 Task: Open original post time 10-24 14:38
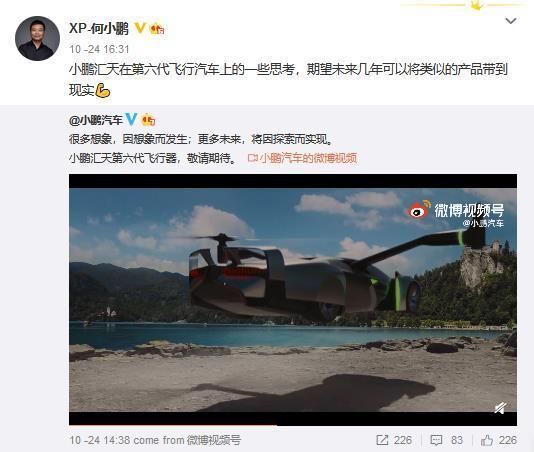pos(99,440)
